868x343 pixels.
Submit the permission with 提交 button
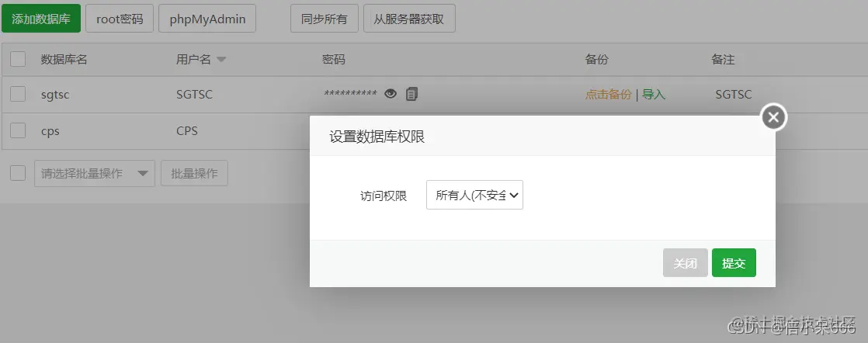pos(734,263)
